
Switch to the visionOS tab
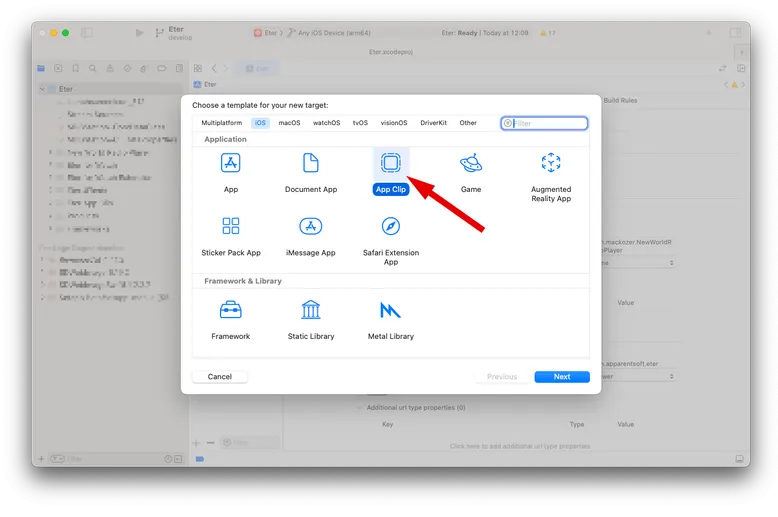(394, 123)
